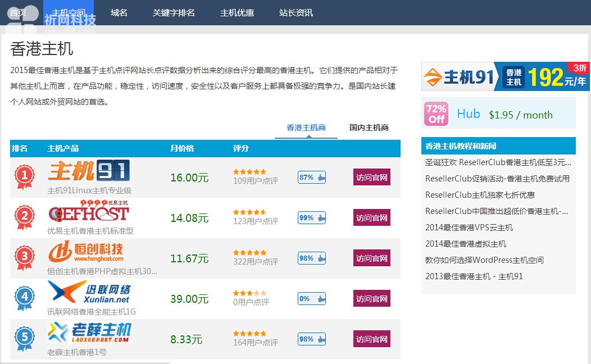This screenshot has width=591, height=364.
Task: Open 圣诞狂欢 ResellerClub香港主机 news link
Action: point(498,162)
